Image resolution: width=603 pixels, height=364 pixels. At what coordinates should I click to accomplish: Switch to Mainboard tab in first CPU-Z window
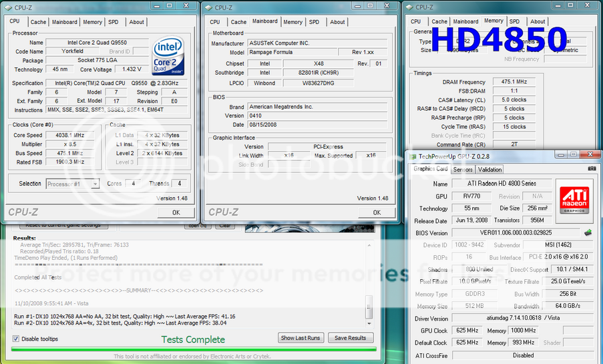[x=65, y=22]
